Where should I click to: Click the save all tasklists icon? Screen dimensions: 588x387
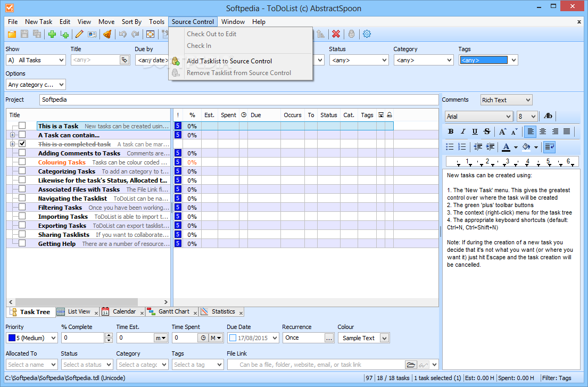click(x=37, y=34)
